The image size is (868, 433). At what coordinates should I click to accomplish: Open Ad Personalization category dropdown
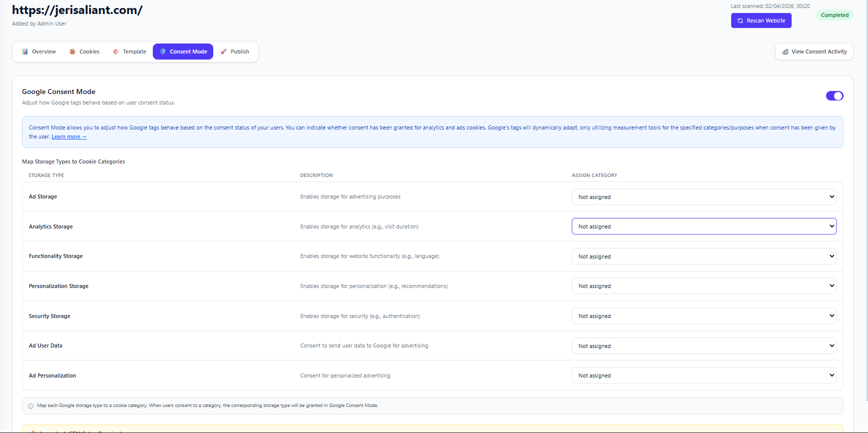pyautogui.click(x=703, y=375)
